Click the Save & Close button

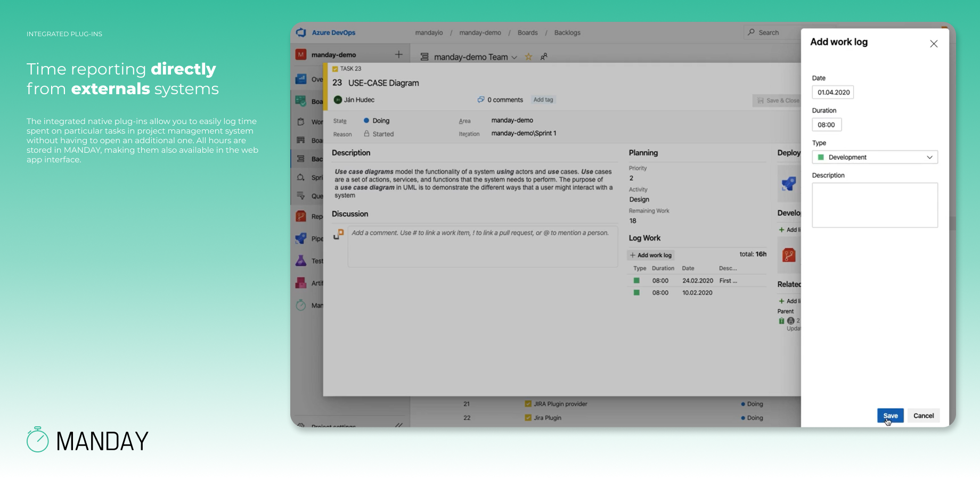pos(778,100)
